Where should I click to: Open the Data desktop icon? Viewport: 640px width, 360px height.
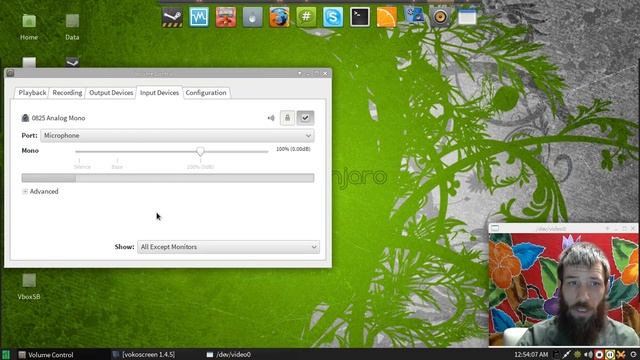pyautogui.click(x=72, y=27)
